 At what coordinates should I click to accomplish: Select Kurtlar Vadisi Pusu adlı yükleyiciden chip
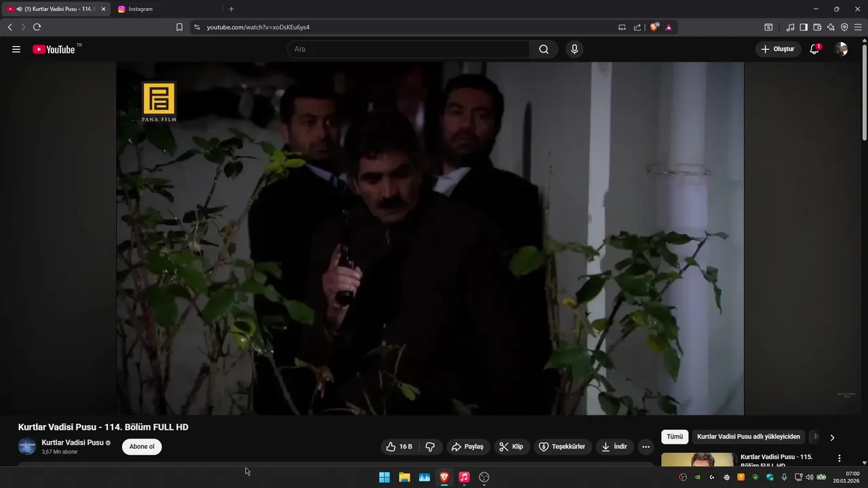point(749,437)
